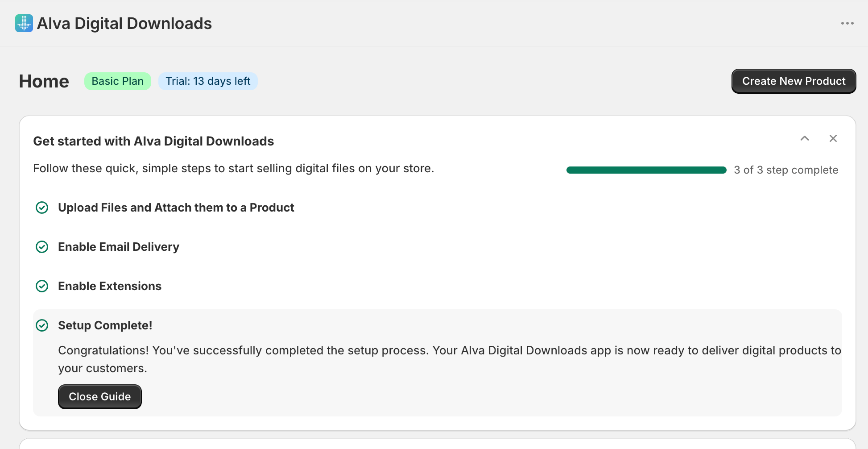Viewport: 868px width, 449px height.
Task: Click the '3 of 3 step complete' text
Action: click(786, 170)
